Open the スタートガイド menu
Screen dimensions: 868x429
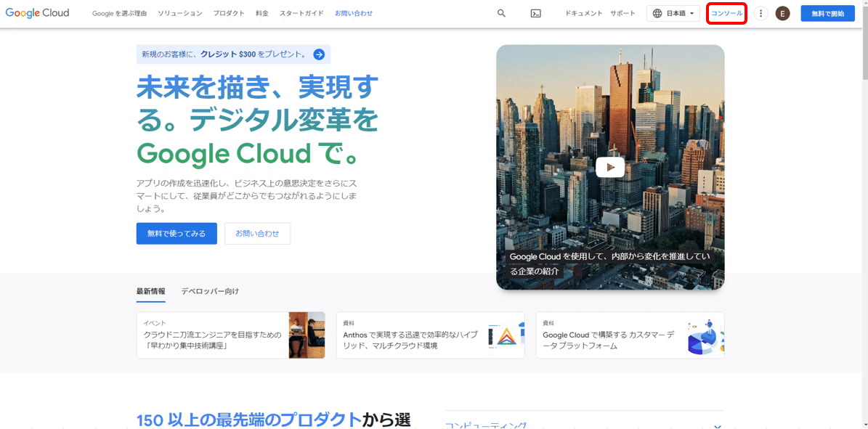301,13
